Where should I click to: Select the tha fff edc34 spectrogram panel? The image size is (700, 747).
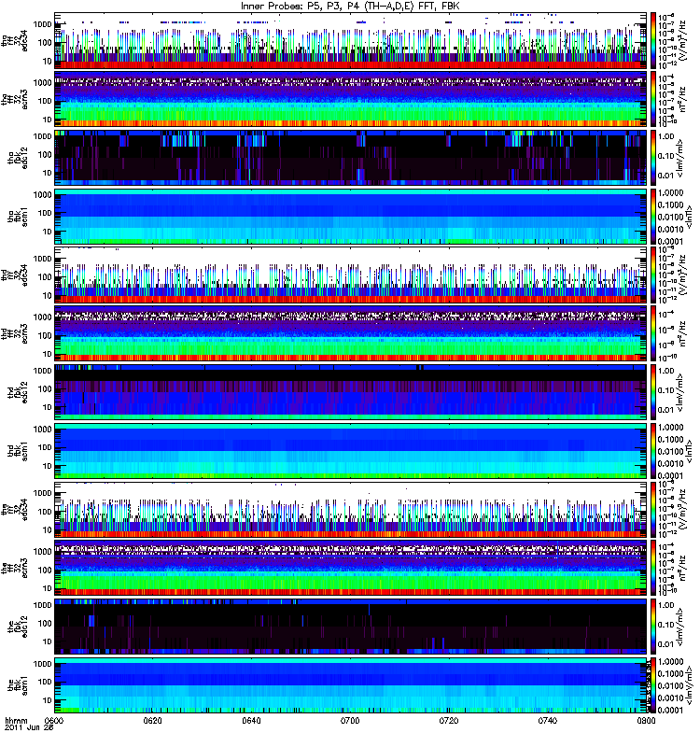tap(351, 40)
